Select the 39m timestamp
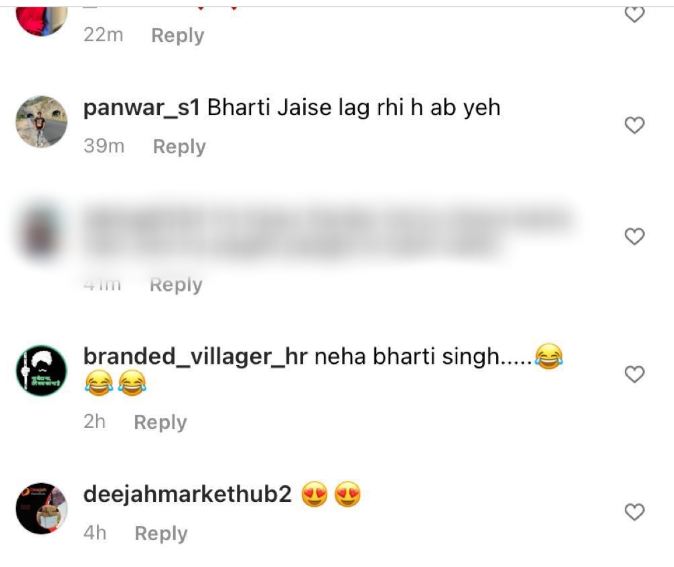The height and width of the screenshot is (567, 674). [x=104, y=146]
